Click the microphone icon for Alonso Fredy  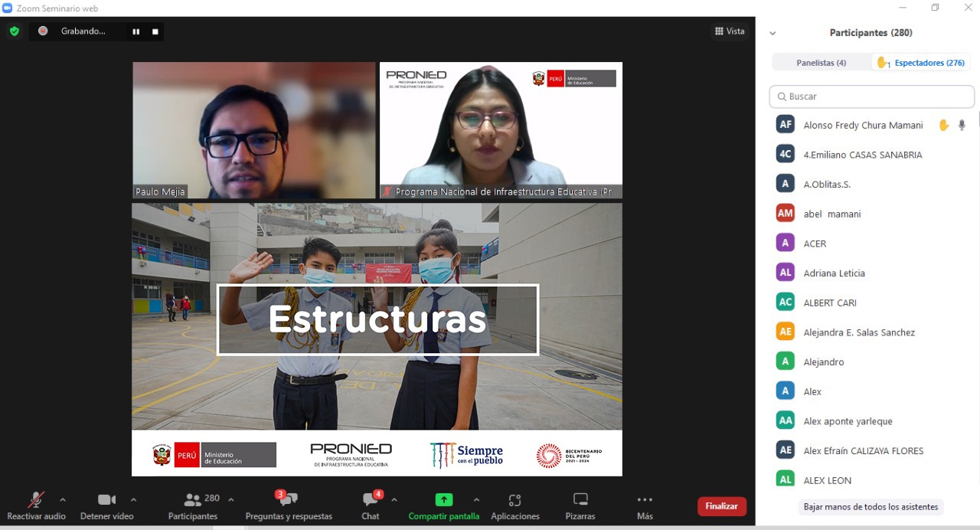tap(962, 125)
